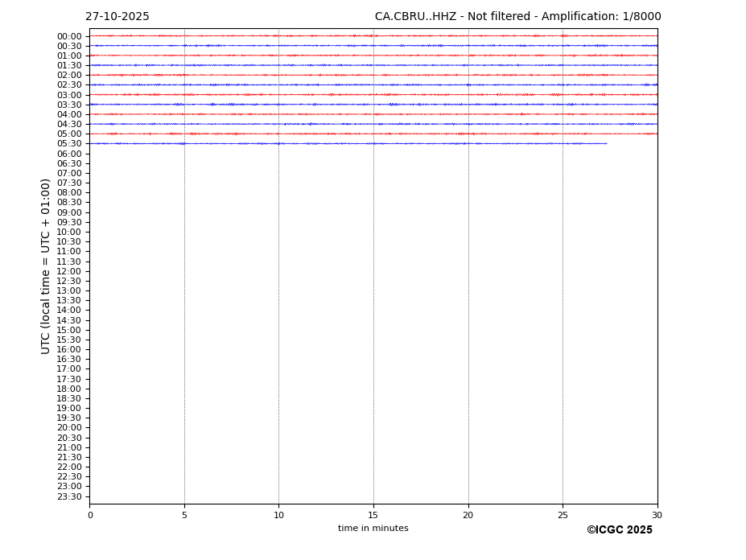
Task: Click the 23:30 time tick label
Action: (x=69, y=496)
